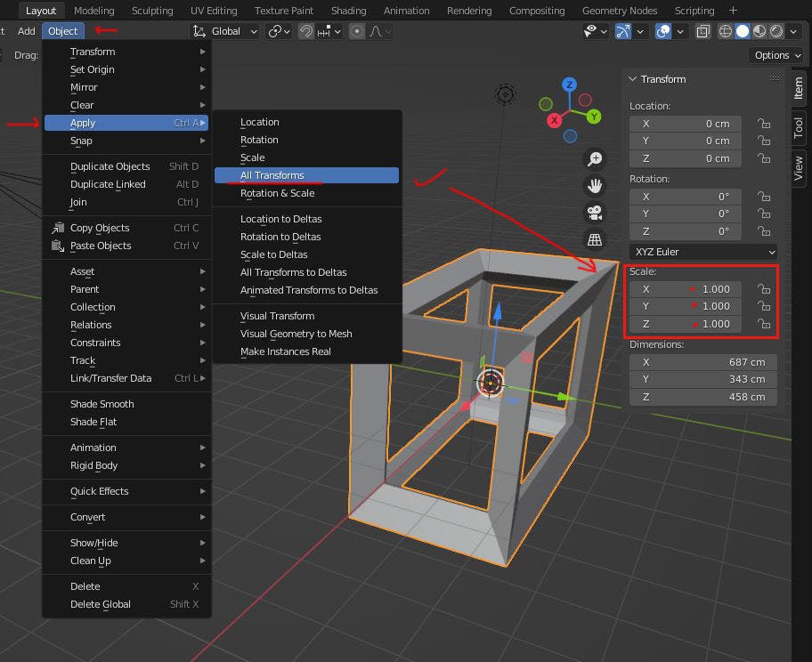Click the green Y axis gizmo ball

pos(594,117)
